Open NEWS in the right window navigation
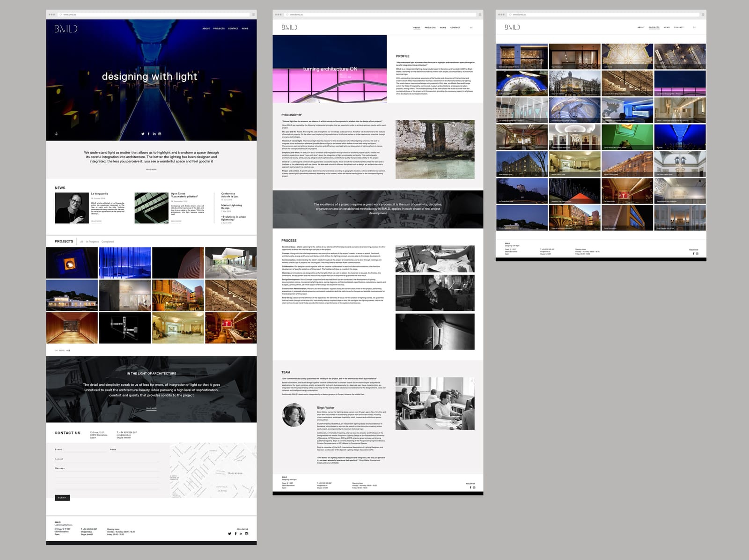The image size is (749, 560). point(667,28)
